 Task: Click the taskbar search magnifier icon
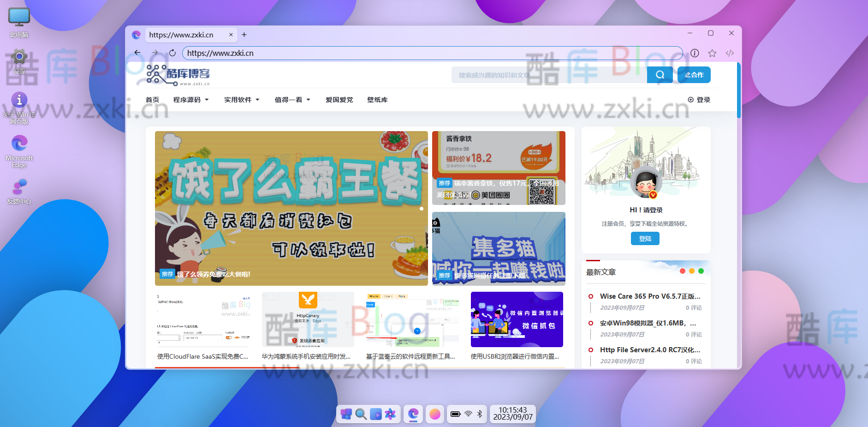click(x=361, y=414)
